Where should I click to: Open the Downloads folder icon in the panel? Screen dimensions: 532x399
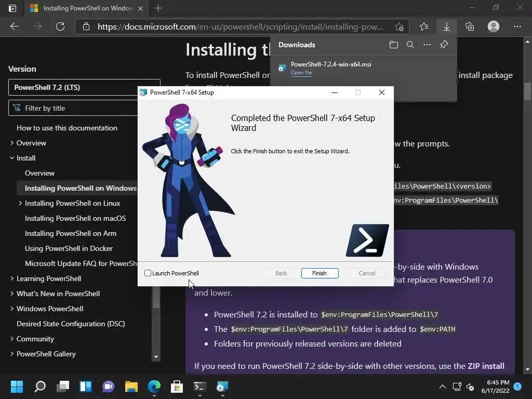coord(394,45)
